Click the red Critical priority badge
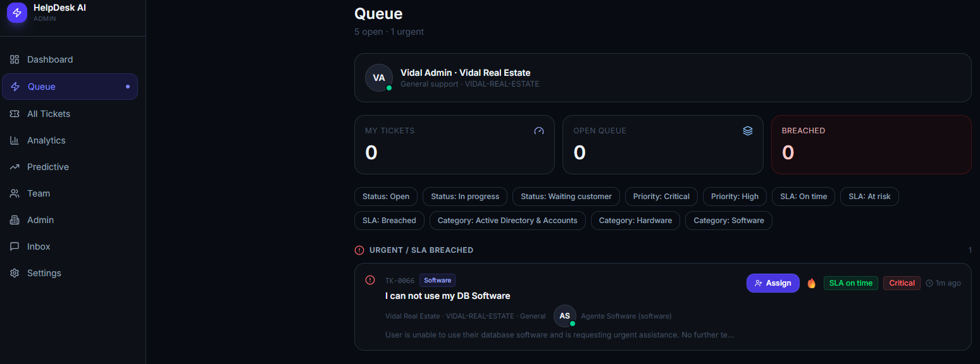Screen dimensions: 980x364 click(902, 283)
